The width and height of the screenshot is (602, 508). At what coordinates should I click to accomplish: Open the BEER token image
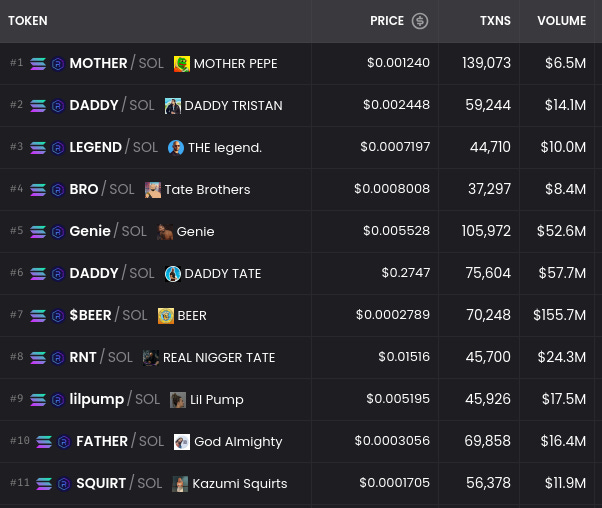pyautogui.click(x=166, y=316)
